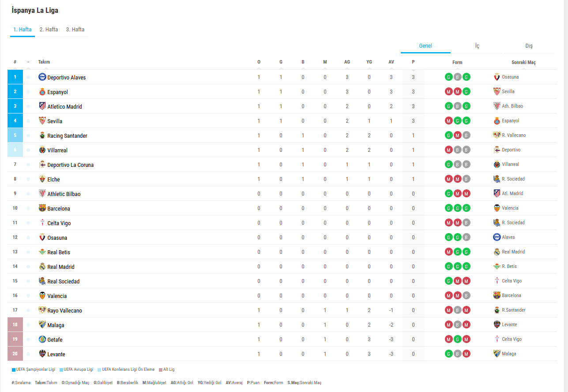Click Osasuna crest in Alaves' next match
568x392 pixels.
(x=497, y=77)
